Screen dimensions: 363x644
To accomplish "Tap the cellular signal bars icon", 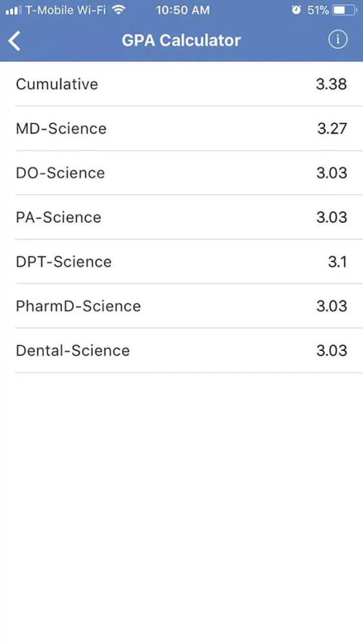I will tap(14, 10).
